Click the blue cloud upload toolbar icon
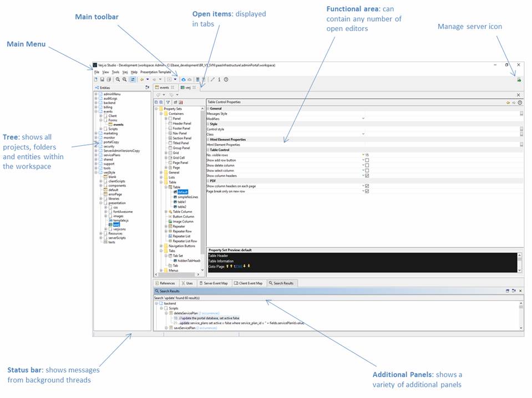The height and width of the screenshot is (398, 532). (184, 80)
